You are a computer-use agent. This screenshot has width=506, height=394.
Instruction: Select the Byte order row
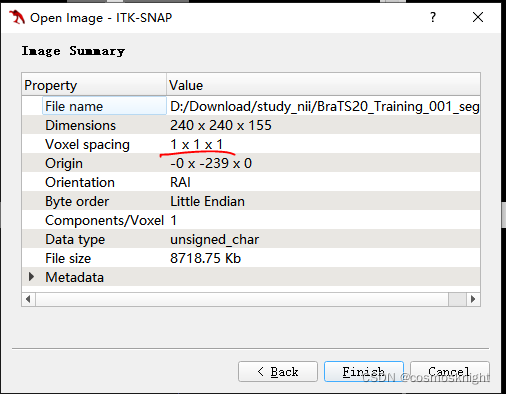coord(251,201)
